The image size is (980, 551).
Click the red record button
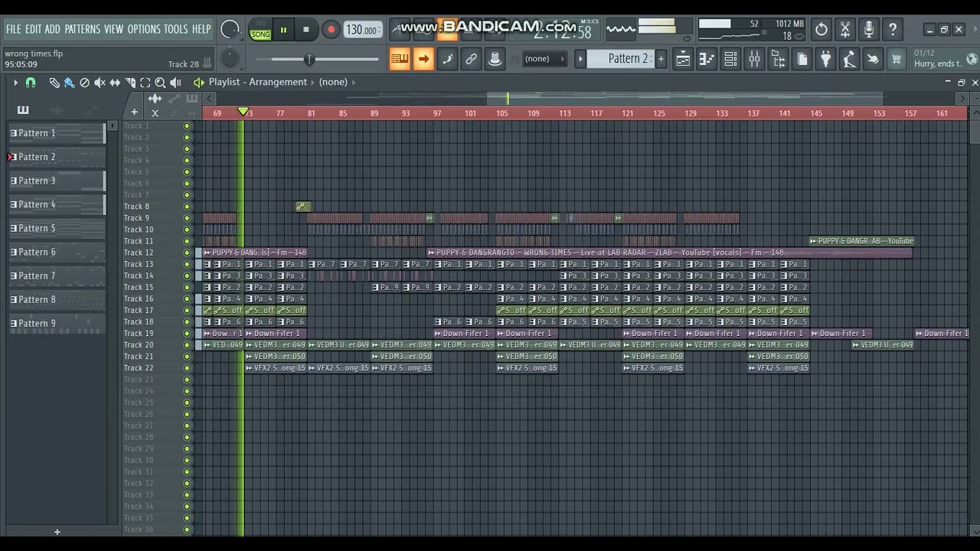point(331,30)
